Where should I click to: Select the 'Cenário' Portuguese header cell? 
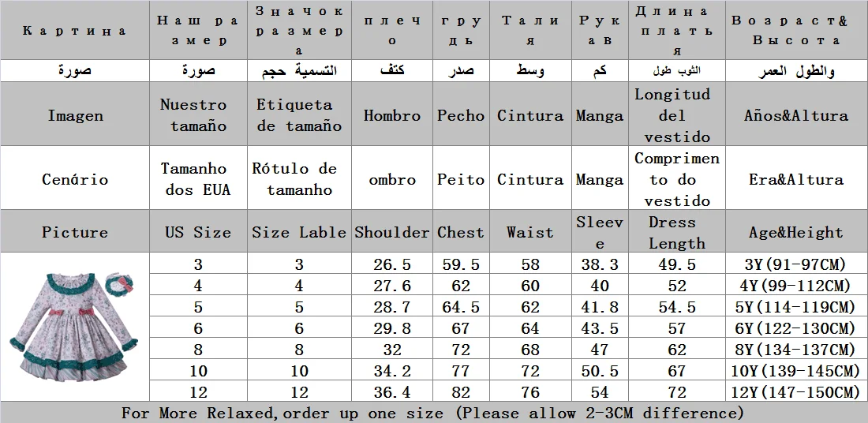coord(75,178)
